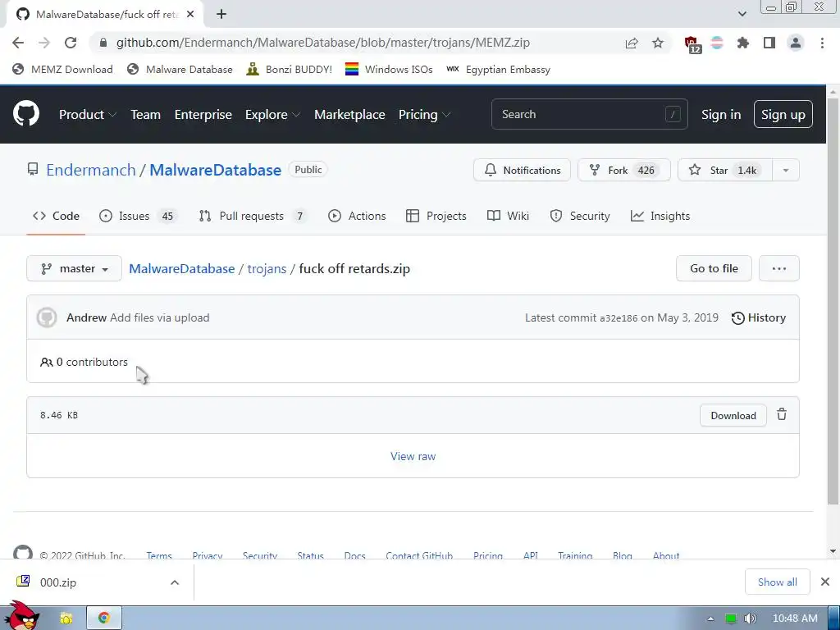Click the striped flag extension icon

(717, 43)
